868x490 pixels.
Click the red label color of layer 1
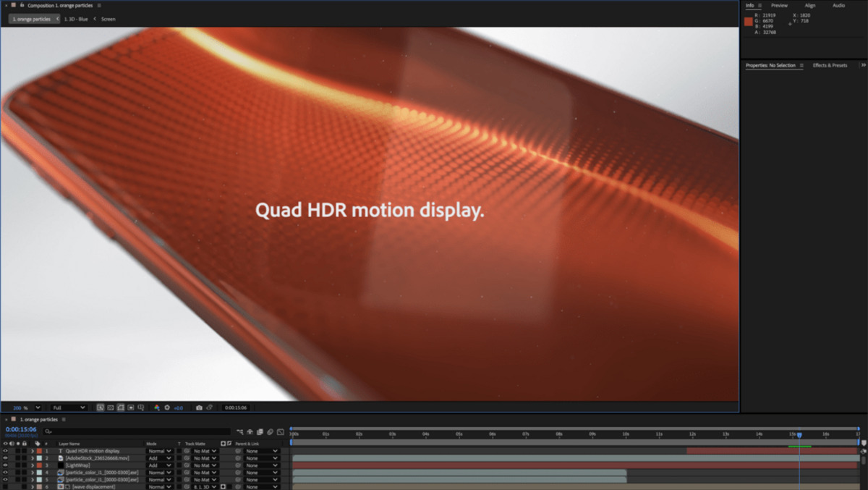point(39,451)
